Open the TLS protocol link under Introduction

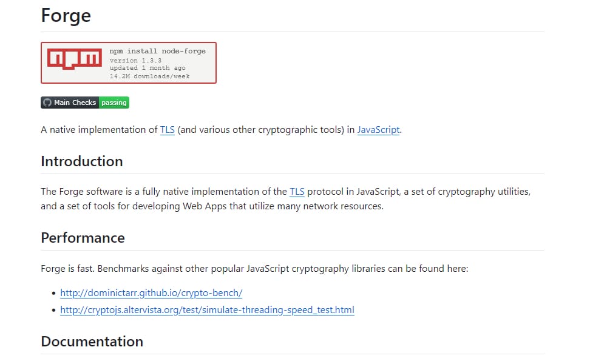coord(297,192)
